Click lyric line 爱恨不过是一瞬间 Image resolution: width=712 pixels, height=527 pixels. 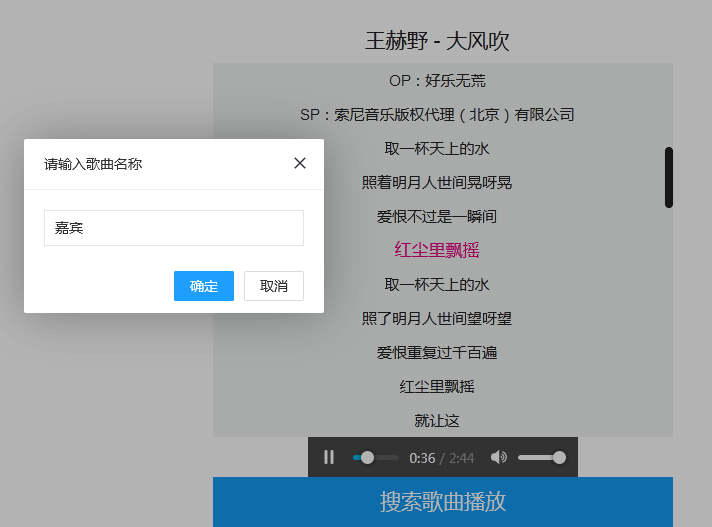pyautogui.click(x=437, y=217)
